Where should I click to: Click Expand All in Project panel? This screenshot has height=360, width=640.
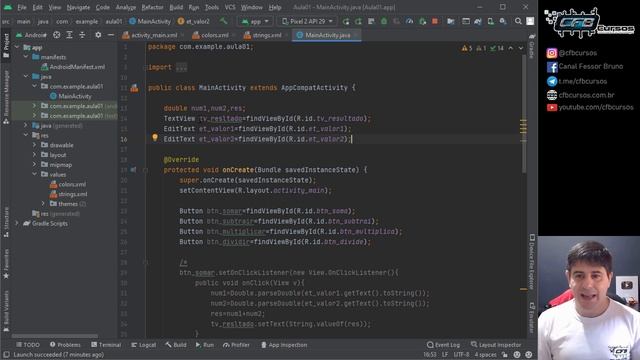[x=69, y=35]
